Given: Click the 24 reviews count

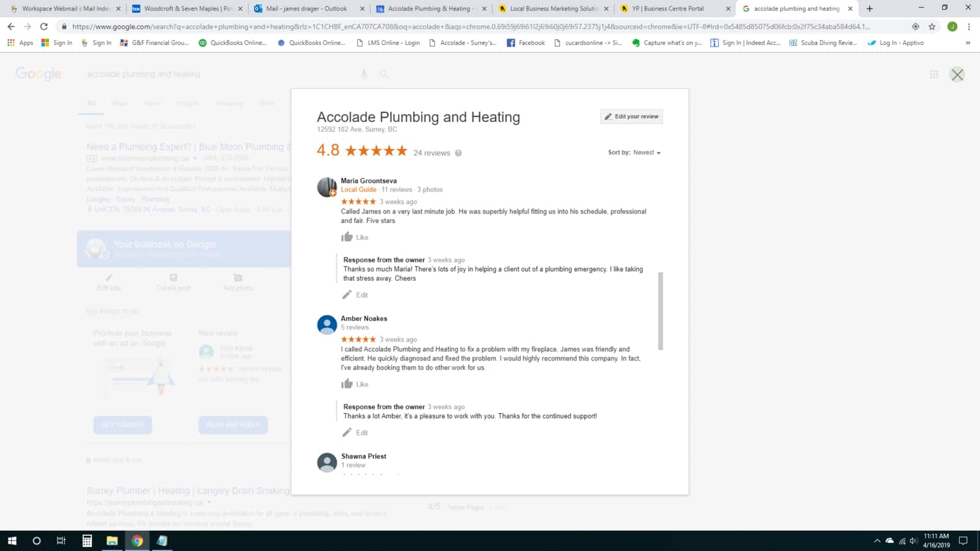Looking at the screenshot, I should click(x=432, y=153).
